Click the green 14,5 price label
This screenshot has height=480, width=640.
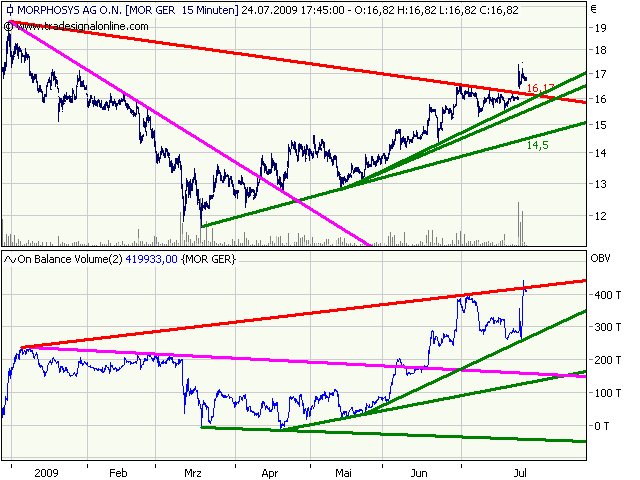point(538,145)
